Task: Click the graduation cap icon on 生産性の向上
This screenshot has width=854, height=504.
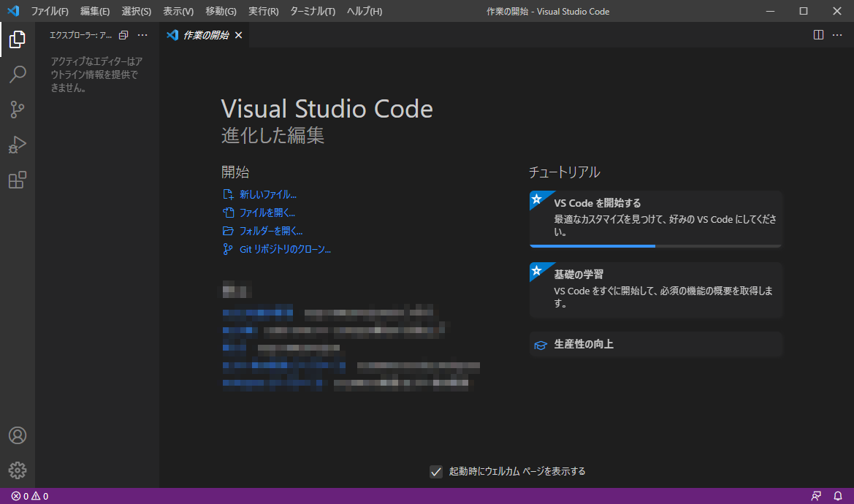Action: pyautogui.click(x=541, y=345)
